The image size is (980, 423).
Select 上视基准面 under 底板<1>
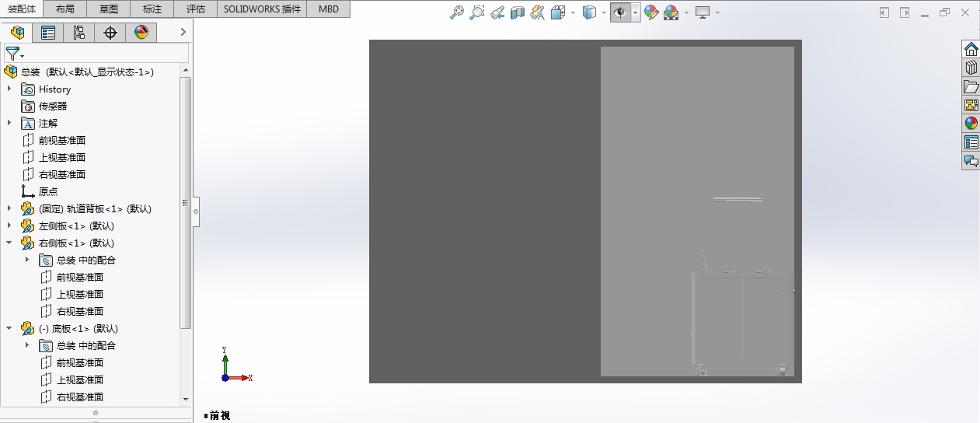(80, 379)
